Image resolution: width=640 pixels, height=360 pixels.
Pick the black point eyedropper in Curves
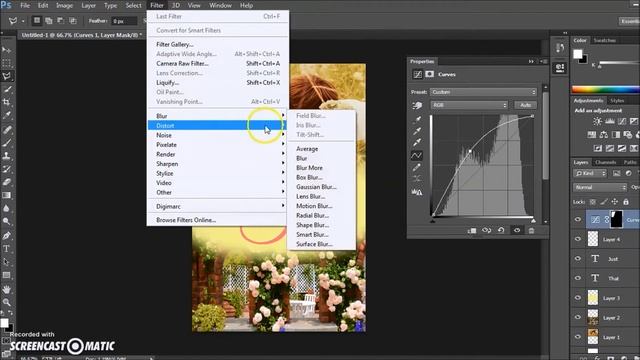coord(417,119)
